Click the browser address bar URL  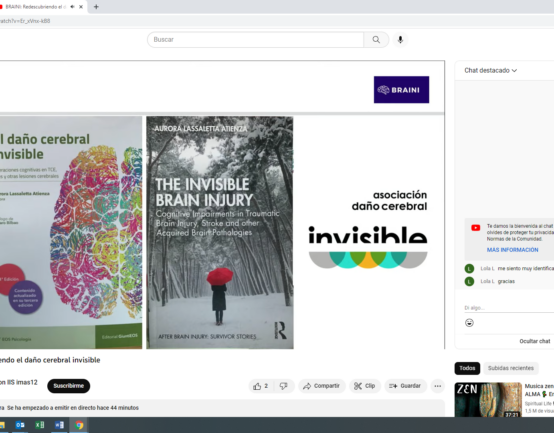point(25,21)
